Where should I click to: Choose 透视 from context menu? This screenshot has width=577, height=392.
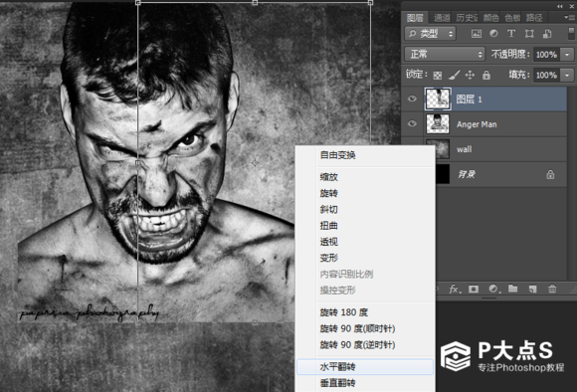[365, 242]
